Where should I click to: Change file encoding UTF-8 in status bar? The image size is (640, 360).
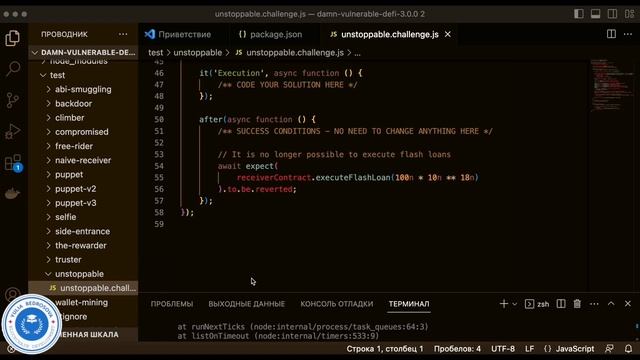tap(503, 349)
